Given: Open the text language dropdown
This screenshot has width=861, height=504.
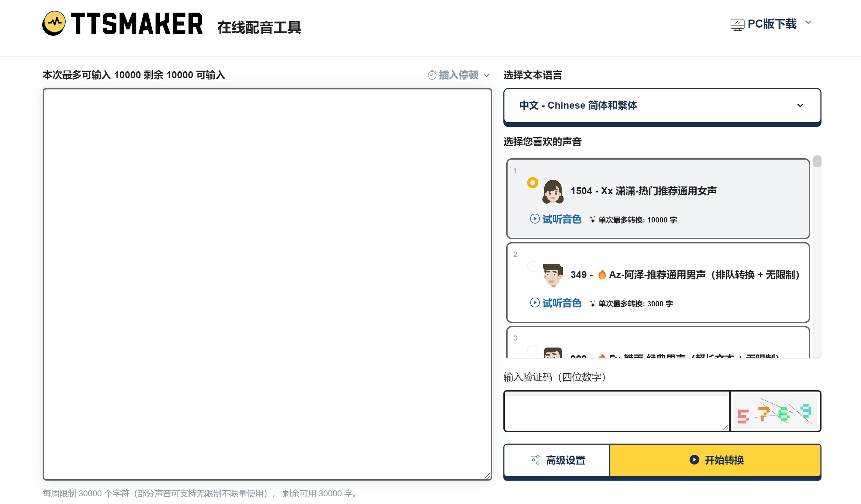Looking at the screenshot, I should tap(662, 105).
